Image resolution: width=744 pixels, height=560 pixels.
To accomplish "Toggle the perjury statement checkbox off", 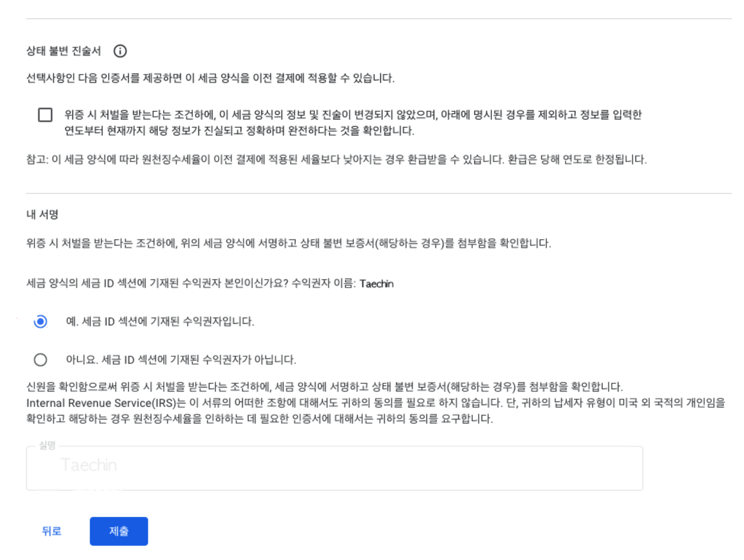I will click(x=45, y=115).
